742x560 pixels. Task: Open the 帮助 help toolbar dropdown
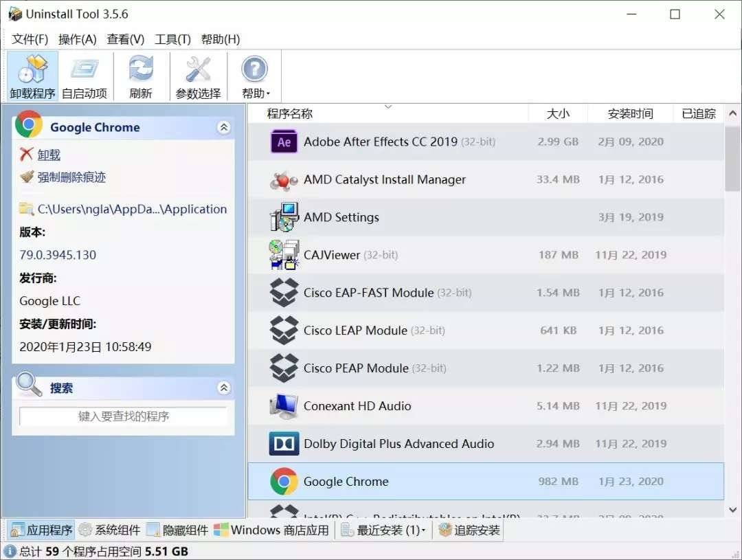point(255,76)
